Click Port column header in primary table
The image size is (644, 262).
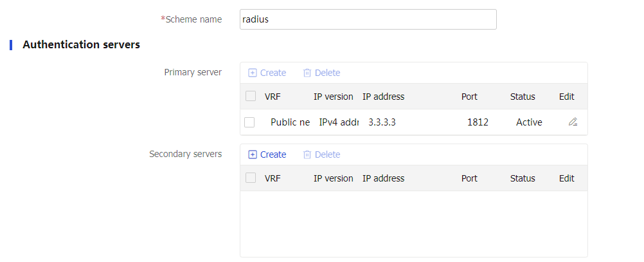click(x=469, y=97)
